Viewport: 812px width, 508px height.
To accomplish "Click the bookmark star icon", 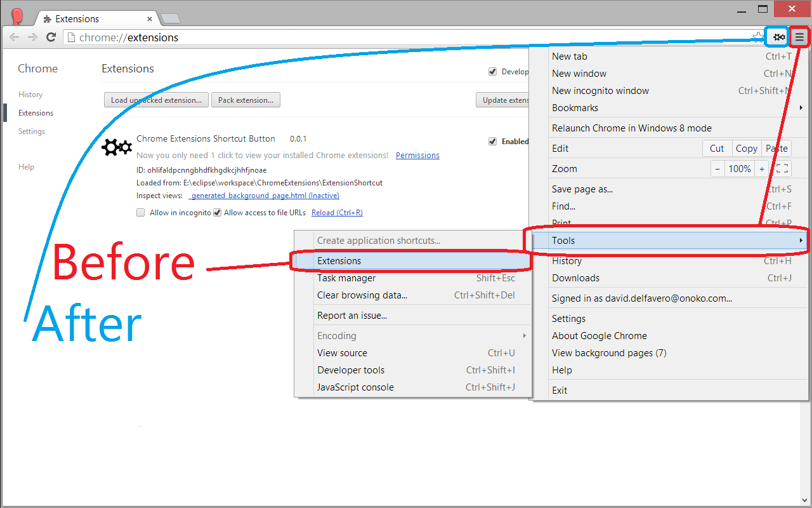I will point(757,37).
